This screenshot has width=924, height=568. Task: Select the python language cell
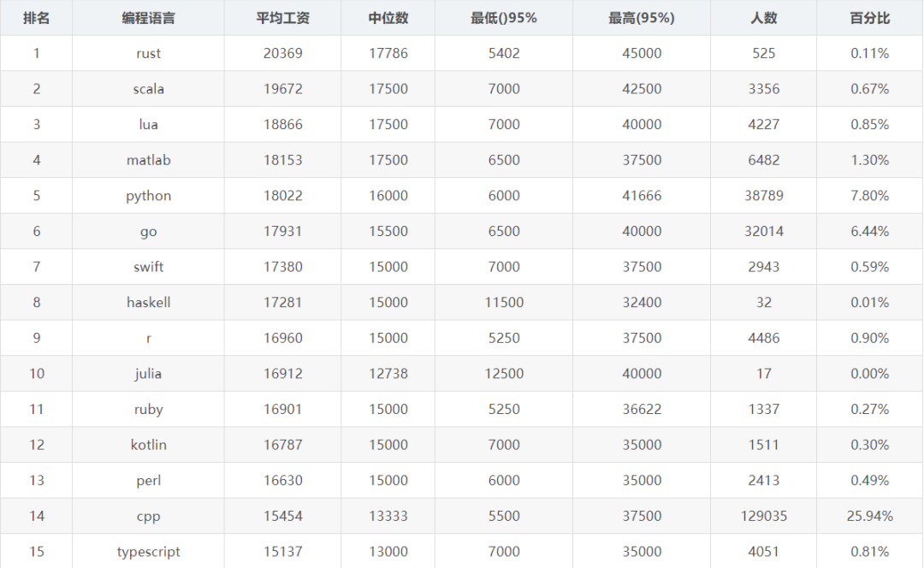click(x=149, y=196)
